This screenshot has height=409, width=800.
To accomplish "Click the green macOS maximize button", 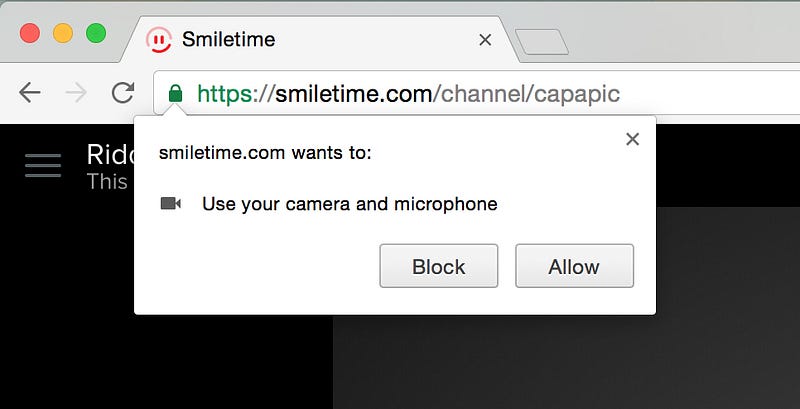I will (x=96, y=33).
